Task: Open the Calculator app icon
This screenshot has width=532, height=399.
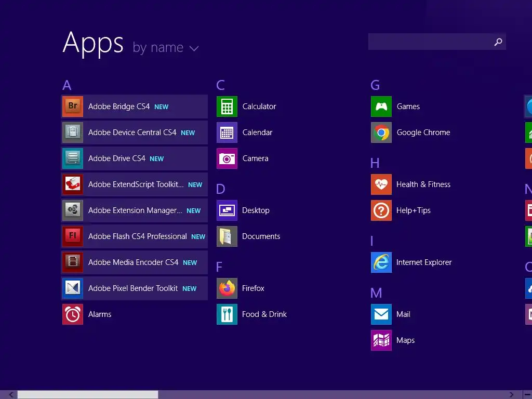Action: tap(227, 107)
